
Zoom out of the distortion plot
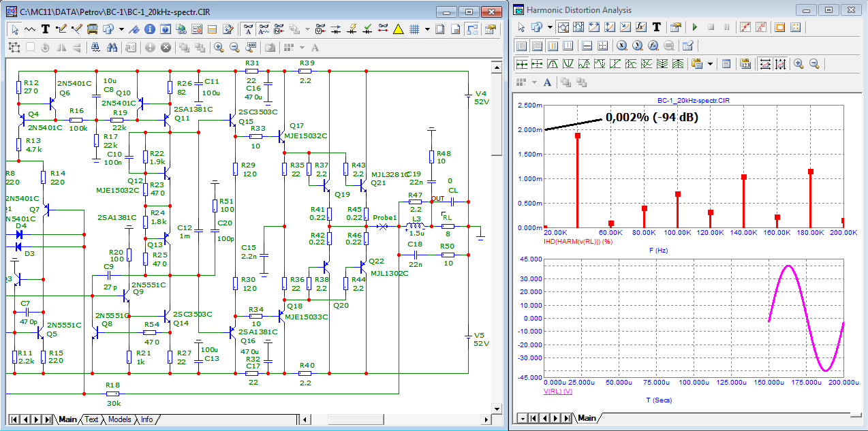click(x=813, y=63)
